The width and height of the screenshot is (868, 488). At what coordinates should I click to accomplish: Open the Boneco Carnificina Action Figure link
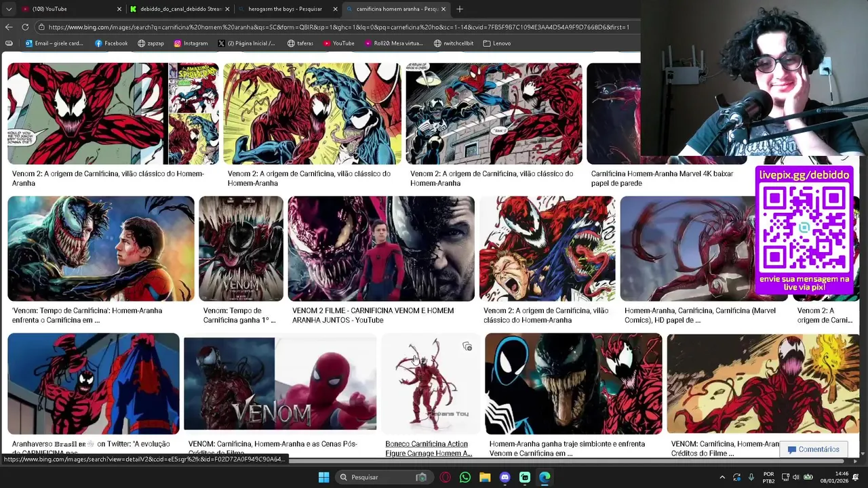click(429, 449)
